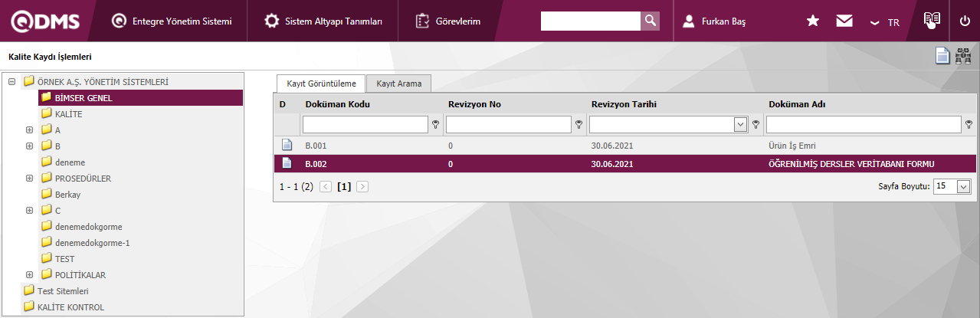Click filter icon for Doküman Adı
The image size is (980, 318).
click(969, 124)
